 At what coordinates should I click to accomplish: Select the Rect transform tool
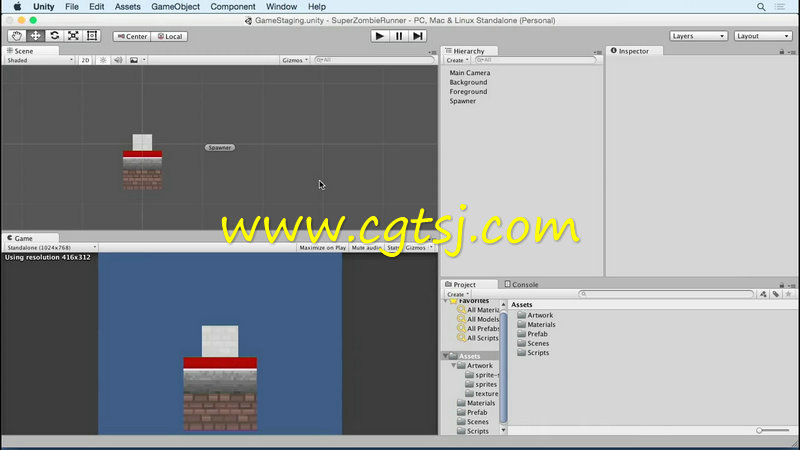coord(92,36)
